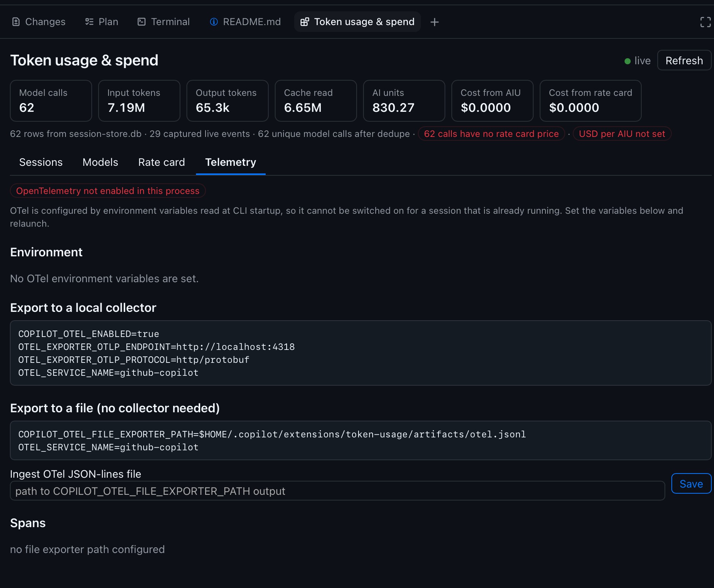
Task: Click 'USD per AIU not set' badge
Action: [x=622, y=134]
